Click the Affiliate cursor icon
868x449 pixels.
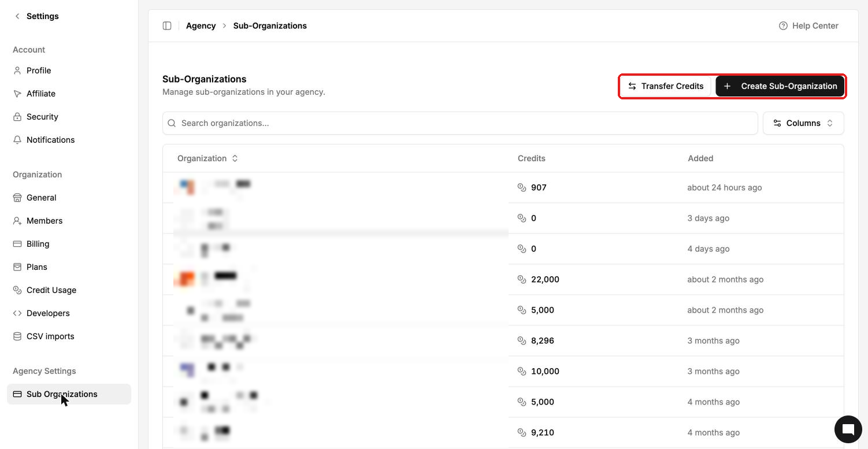(17, 94)
